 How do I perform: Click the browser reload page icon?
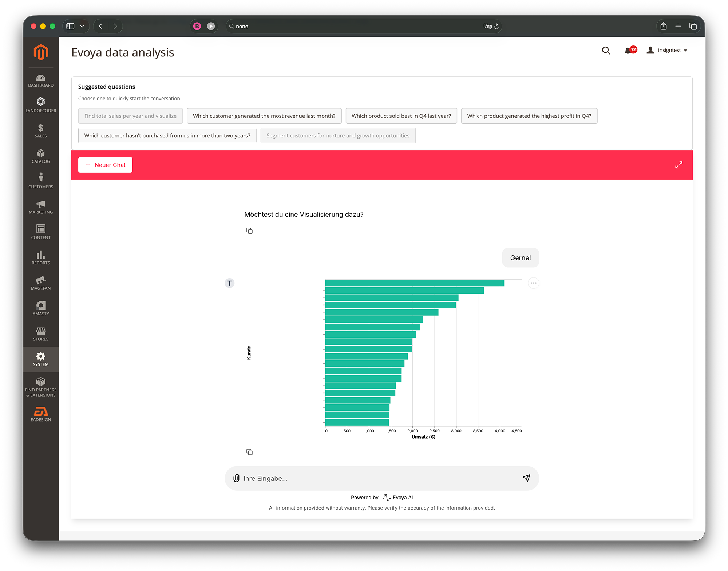tap(496, 26)
